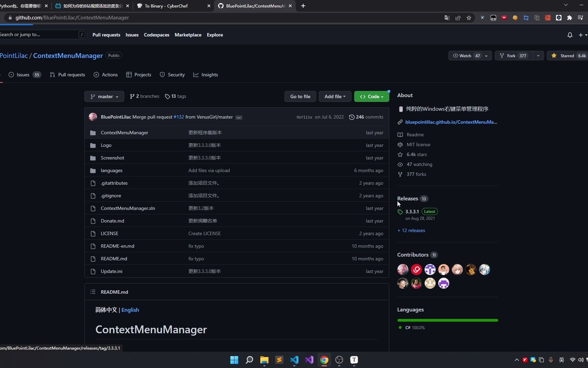
Task: Open the repository Issues tab
Action: click(x=24, y=75)
